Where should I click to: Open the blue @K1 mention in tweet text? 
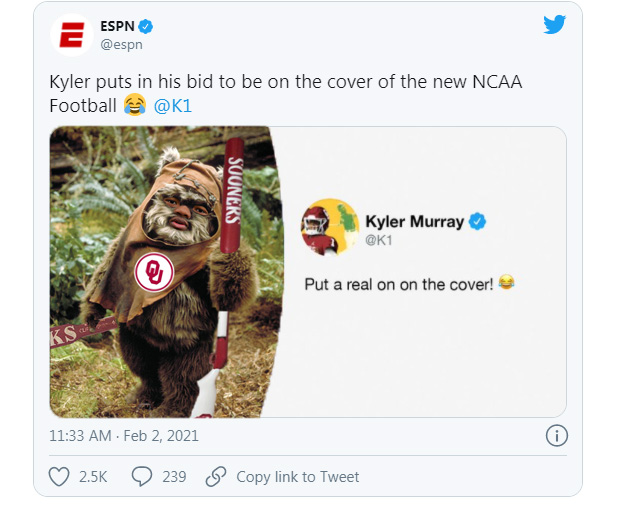tap(176, 104)
